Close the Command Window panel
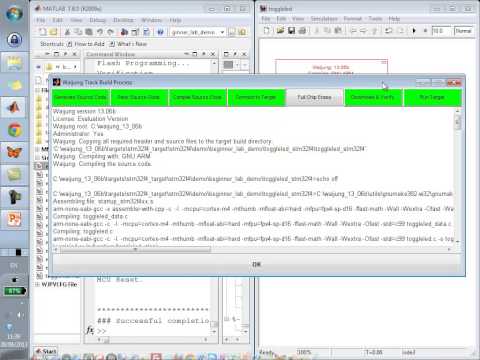The image size is (480, 360). point(213,54)
